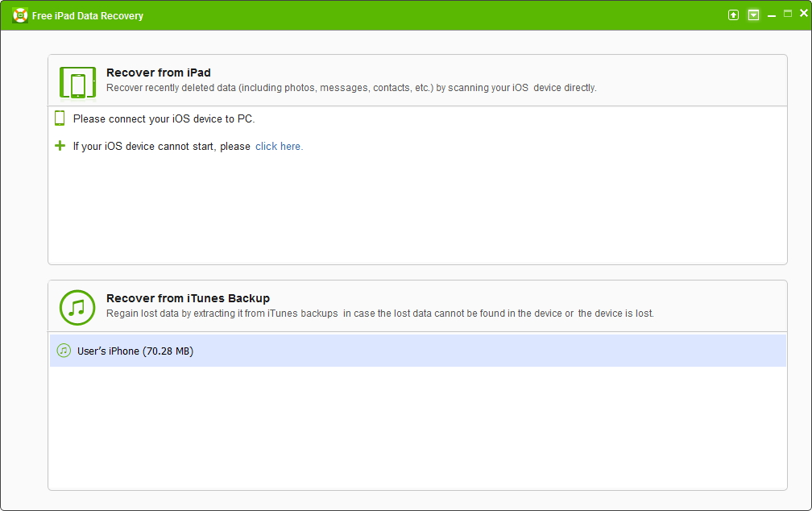
Task: Click the Free iPad Data Recovery title text
Action: pos(89,16)
